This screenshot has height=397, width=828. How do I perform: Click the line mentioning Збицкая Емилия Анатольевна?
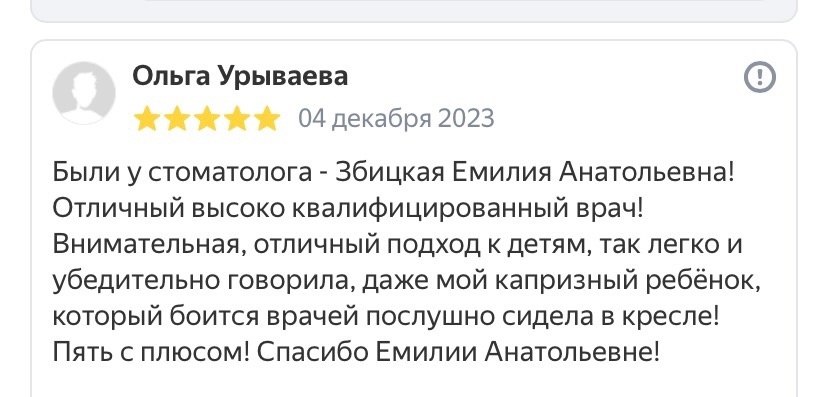[x=393, y=173]
